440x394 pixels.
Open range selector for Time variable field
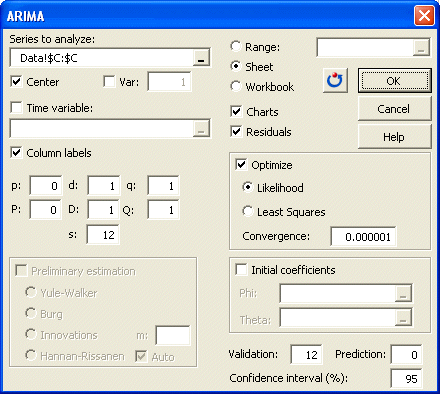(x=201, y=129)
